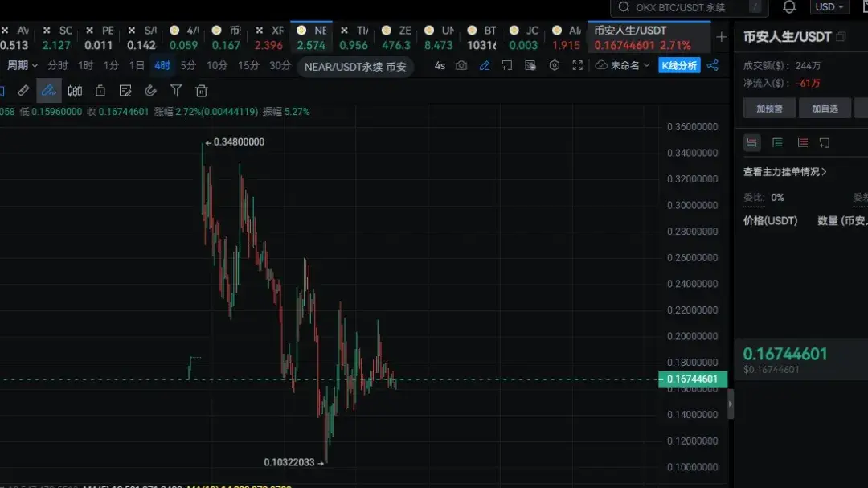Open chart settings gear icon
Screen dimensions: 868x488
(554, 65)
